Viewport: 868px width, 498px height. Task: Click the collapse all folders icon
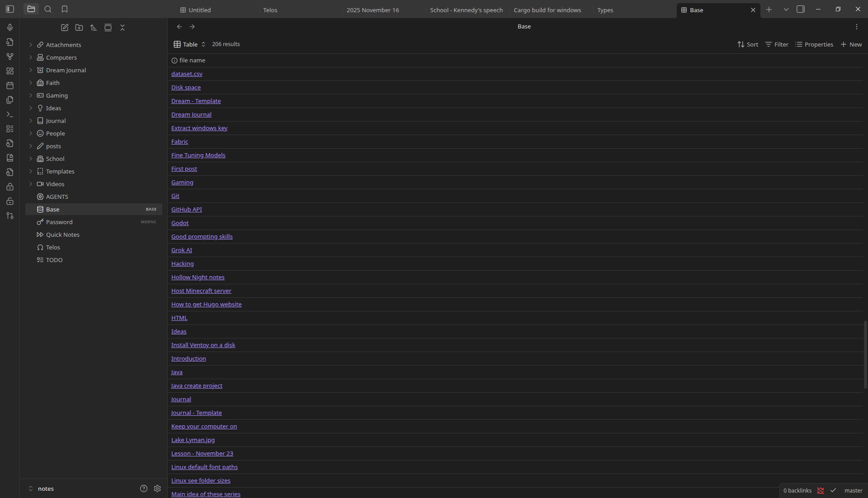123,28
